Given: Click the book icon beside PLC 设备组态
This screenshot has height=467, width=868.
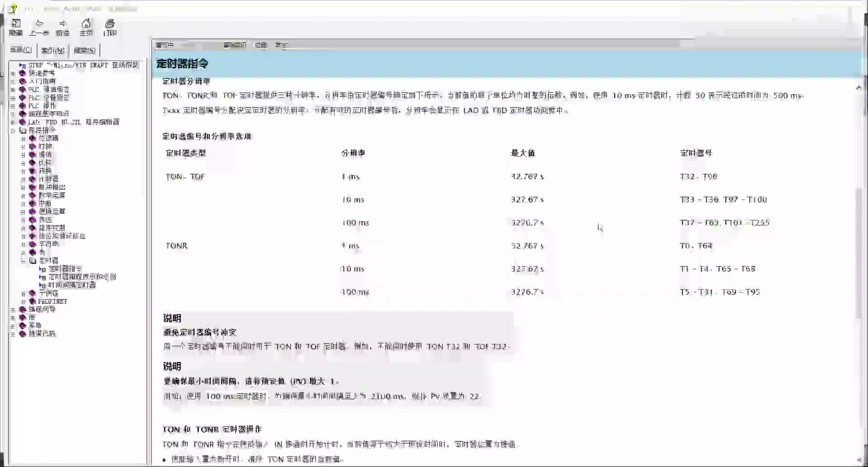Looking at the screenshot, I should coord(23,98).
